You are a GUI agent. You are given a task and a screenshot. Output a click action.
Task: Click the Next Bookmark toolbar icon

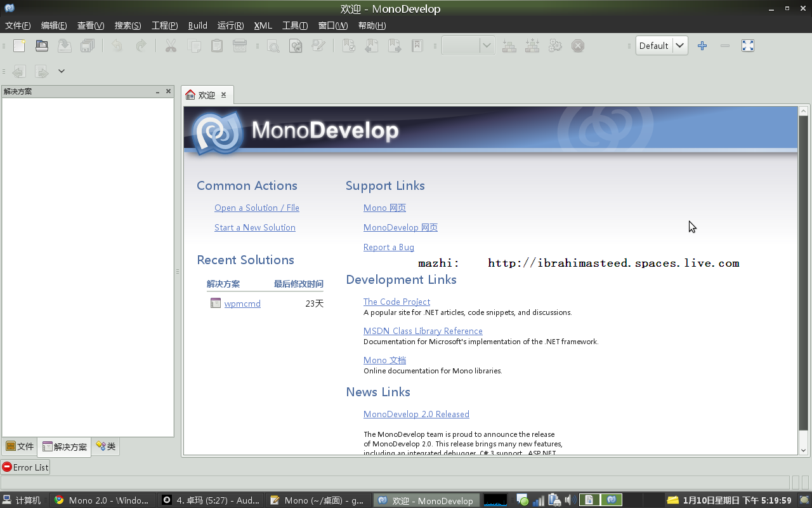coord(395,46)
